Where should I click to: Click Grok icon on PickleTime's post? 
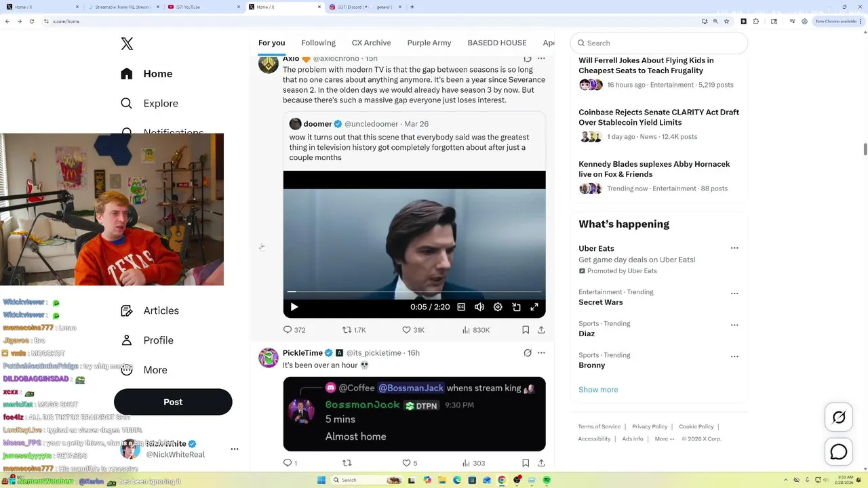[527, 353]
